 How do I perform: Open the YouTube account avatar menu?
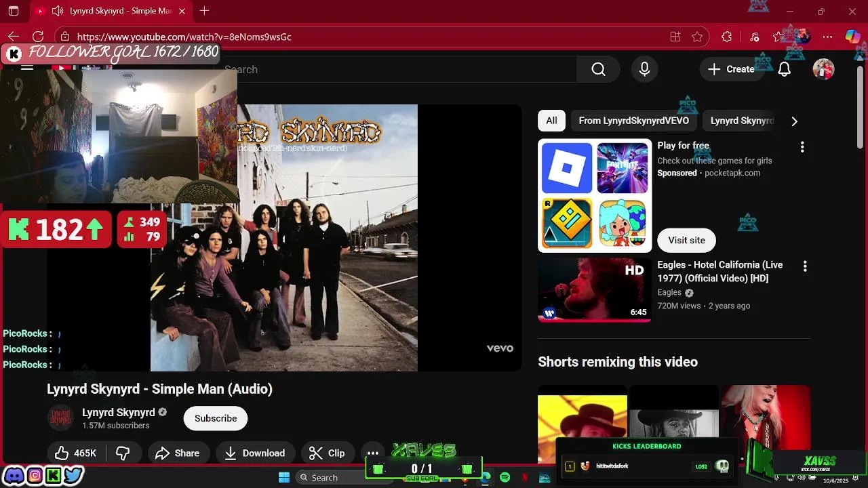click(823, 69)
